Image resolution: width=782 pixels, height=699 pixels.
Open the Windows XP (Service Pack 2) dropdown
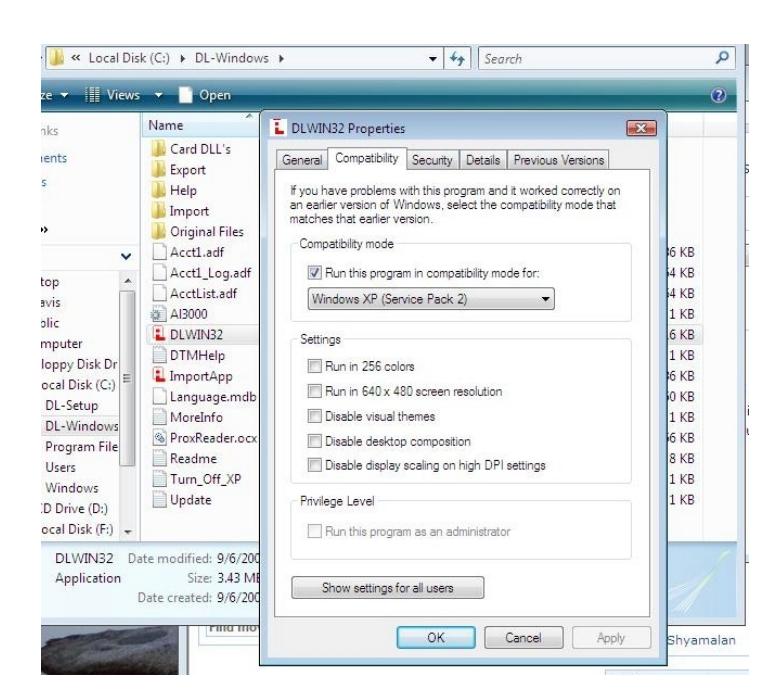point(431,299)
